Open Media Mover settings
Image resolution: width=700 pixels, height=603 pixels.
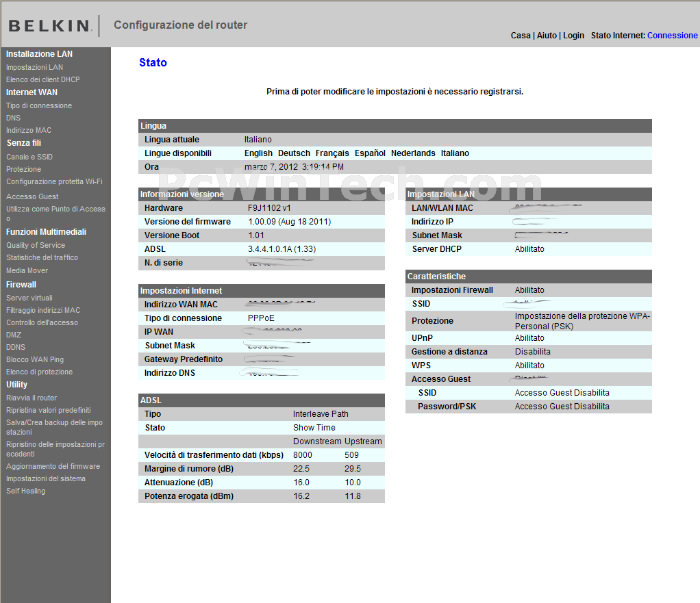coord(27,271)
